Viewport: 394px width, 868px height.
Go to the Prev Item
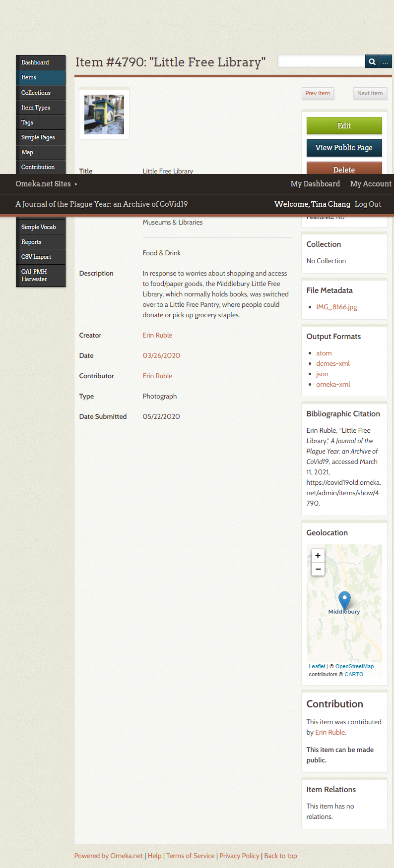(318, 93)
